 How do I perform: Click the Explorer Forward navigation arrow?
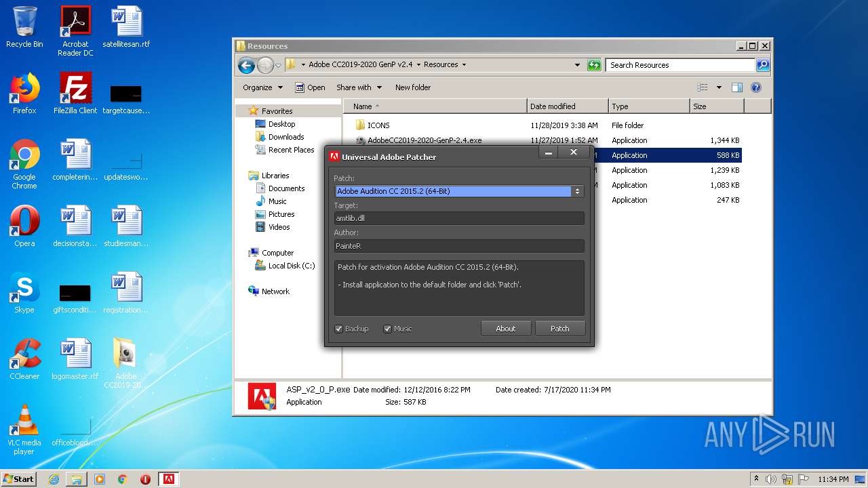point(265,65)
